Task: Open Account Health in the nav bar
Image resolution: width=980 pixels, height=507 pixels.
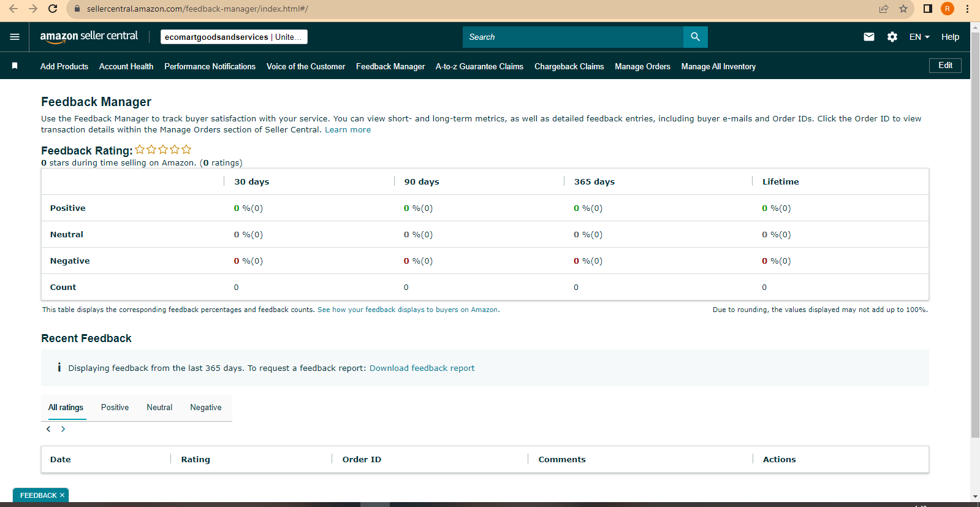Action: pos(126,66)
